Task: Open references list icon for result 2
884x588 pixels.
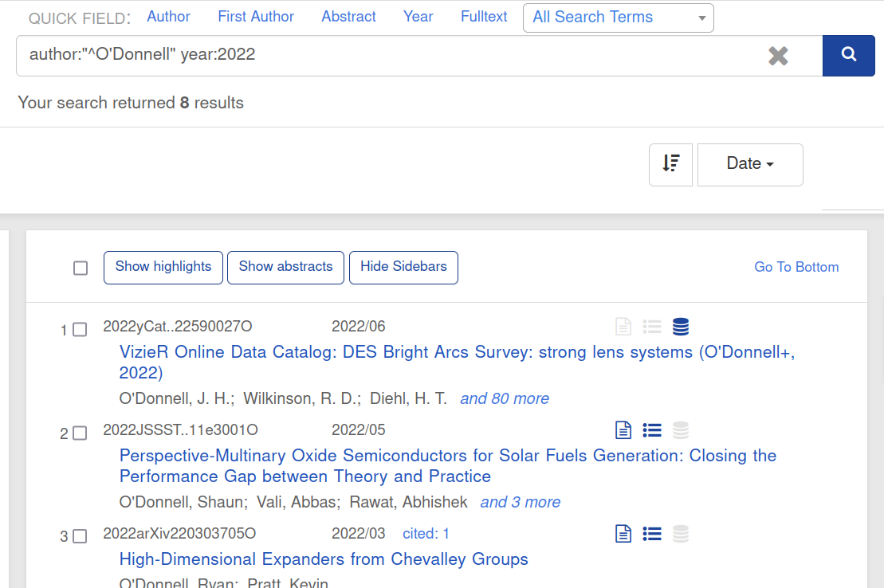Action: [652, 430]
